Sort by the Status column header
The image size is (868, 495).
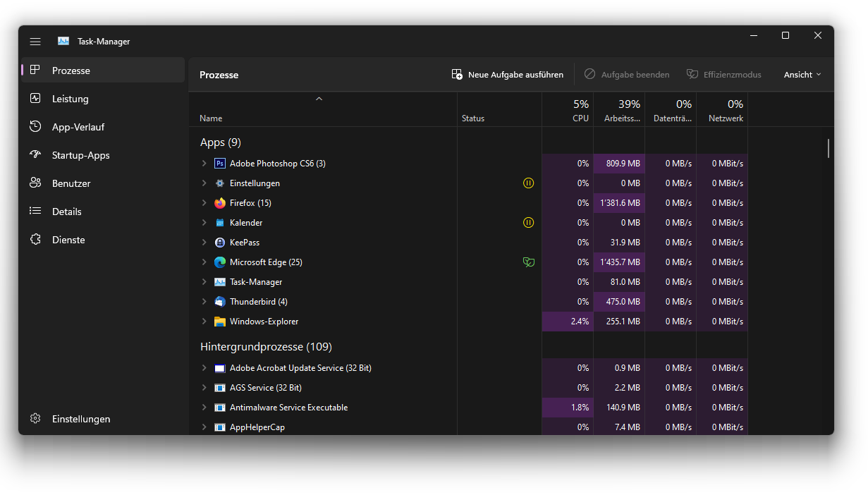point(499,109)
